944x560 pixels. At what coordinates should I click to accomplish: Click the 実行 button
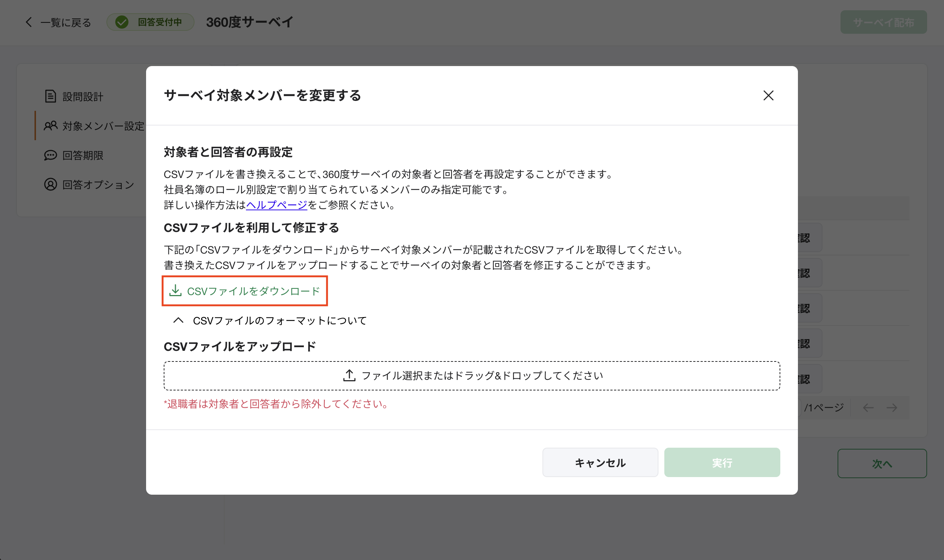[x=722, y=462]
